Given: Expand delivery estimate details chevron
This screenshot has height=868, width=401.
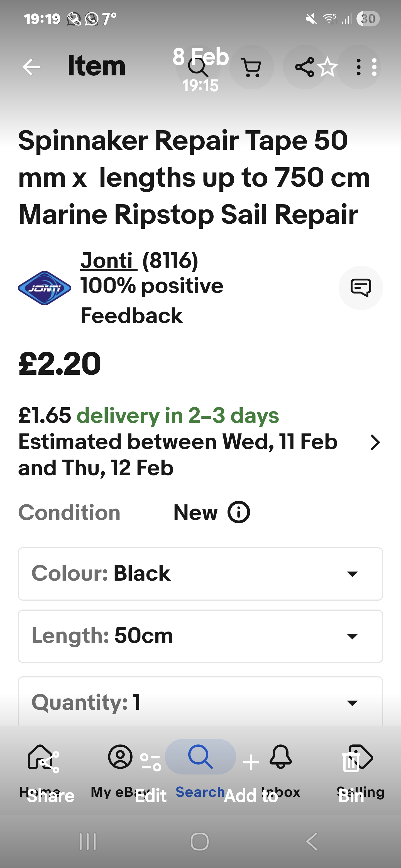Looking at the screenshot, I should point(375,442).
